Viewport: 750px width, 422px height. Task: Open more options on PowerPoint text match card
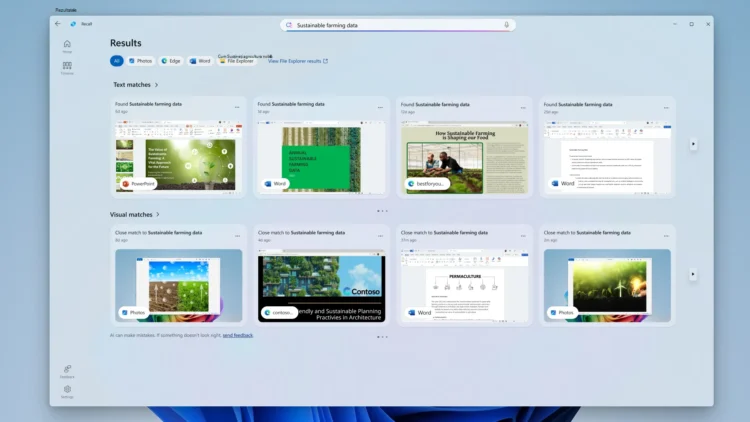(237, 107)
